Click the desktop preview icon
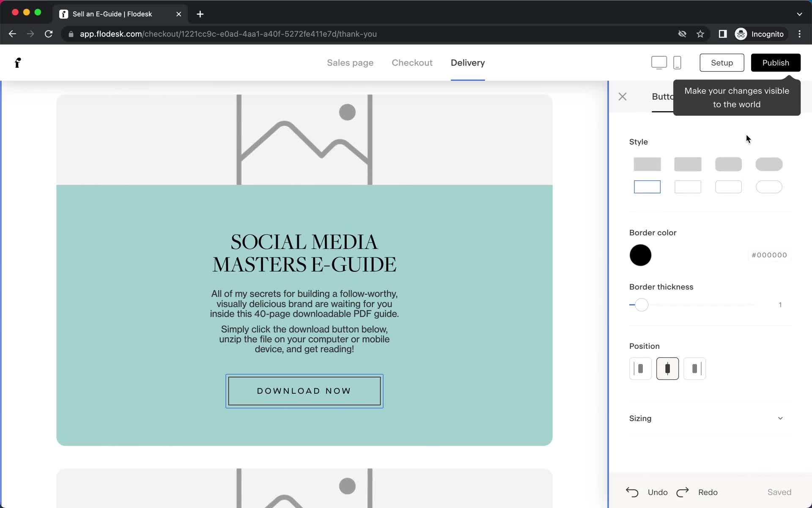This screenshot has width=812, height=508. pyautogui.click(x=659, y=63)
